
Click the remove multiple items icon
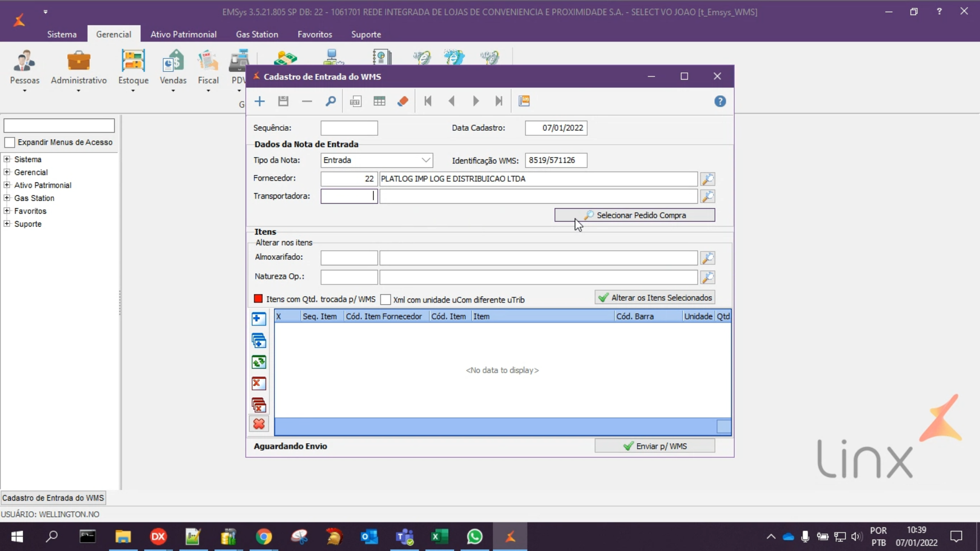click(259, 405)
